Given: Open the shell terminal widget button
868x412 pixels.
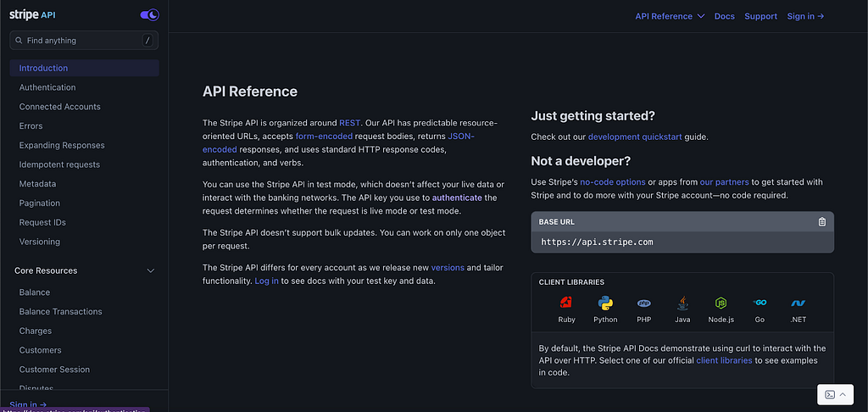Looking at the screenshot, I should pyautogui.click(x=835, y=394).
